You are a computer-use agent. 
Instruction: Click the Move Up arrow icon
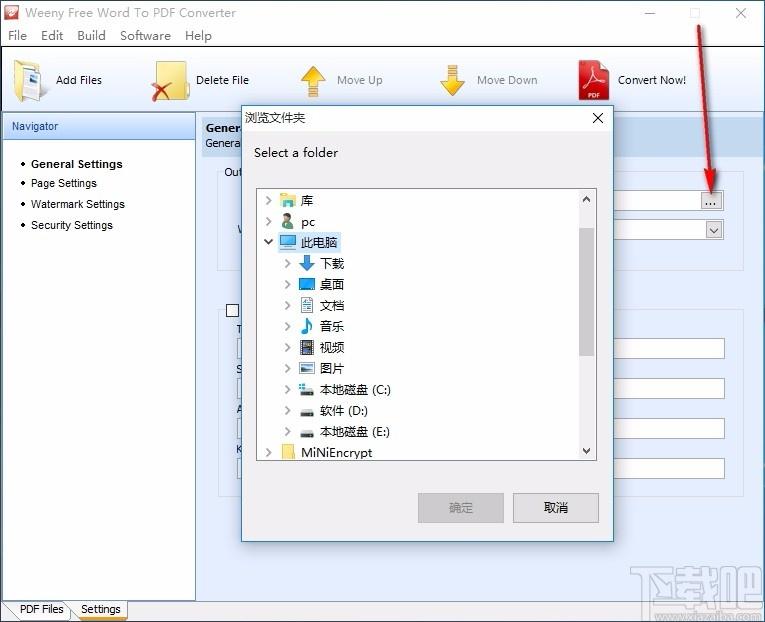[313, 81]
